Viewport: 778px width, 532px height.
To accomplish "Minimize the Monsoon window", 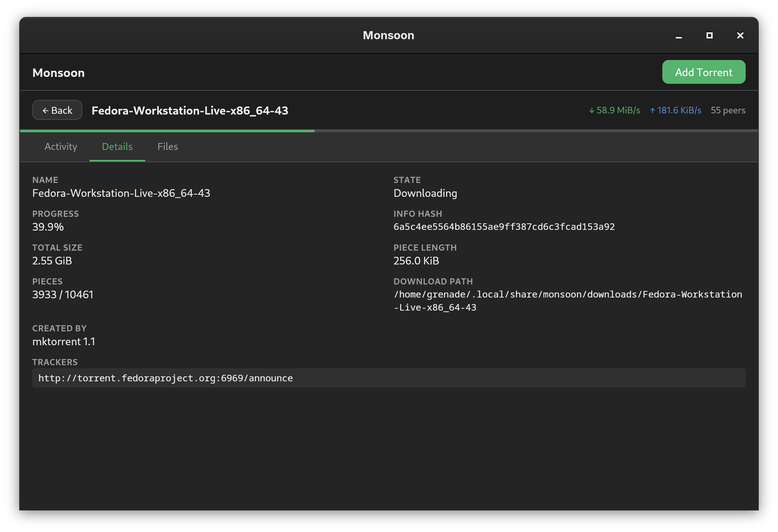I will click(x=678, y=35).
